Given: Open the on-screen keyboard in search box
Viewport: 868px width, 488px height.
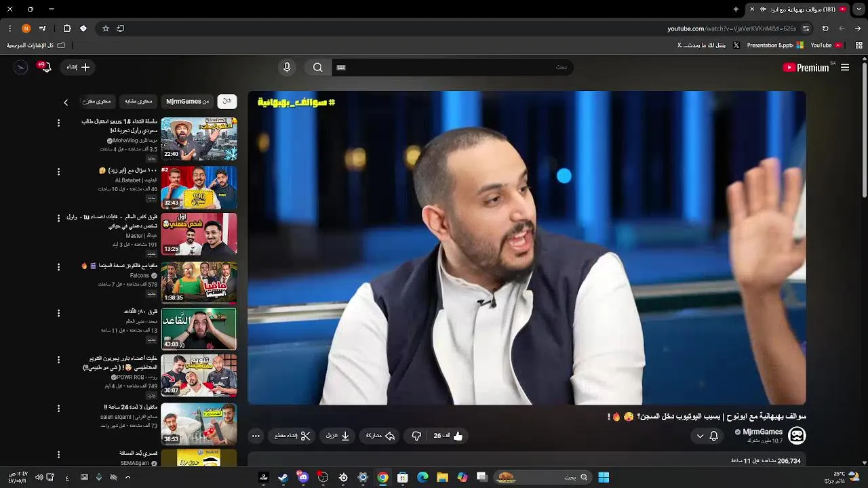Looking at the screenshot, I should [341, 67].
